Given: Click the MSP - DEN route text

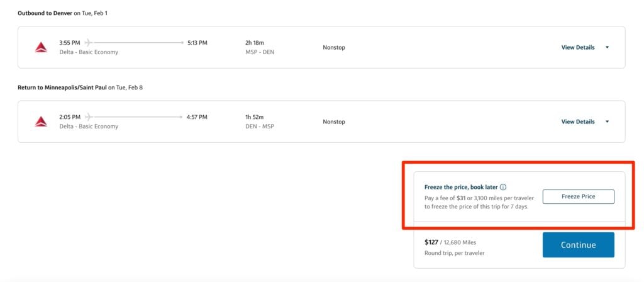Looking at the screenshot, I should coord(260,52).
